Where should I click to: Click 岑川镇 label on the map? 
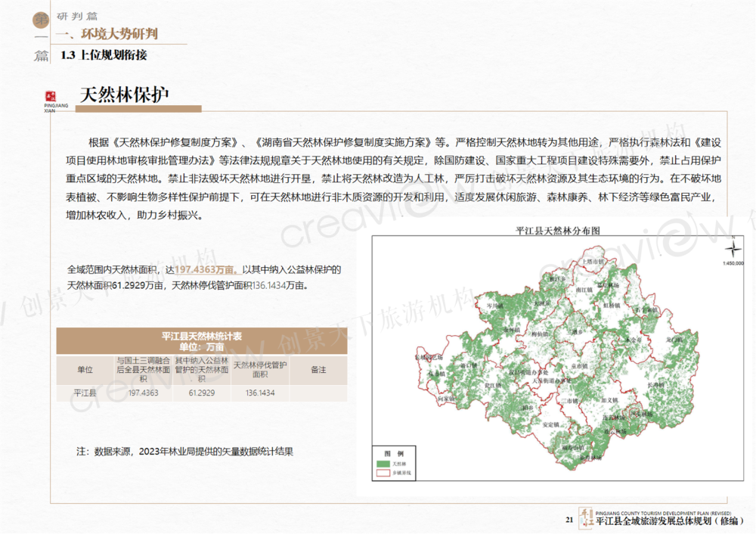point(494,306)
